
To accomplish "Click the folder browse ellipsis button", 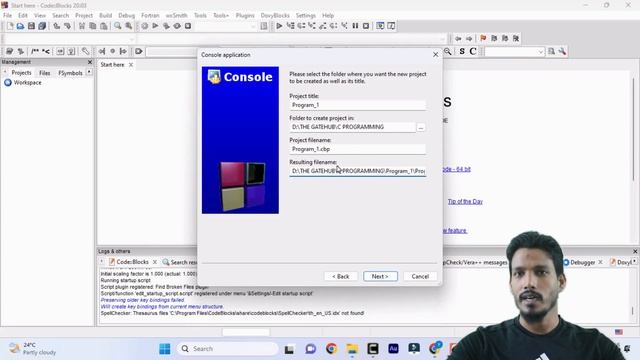I will coord(421,127).
